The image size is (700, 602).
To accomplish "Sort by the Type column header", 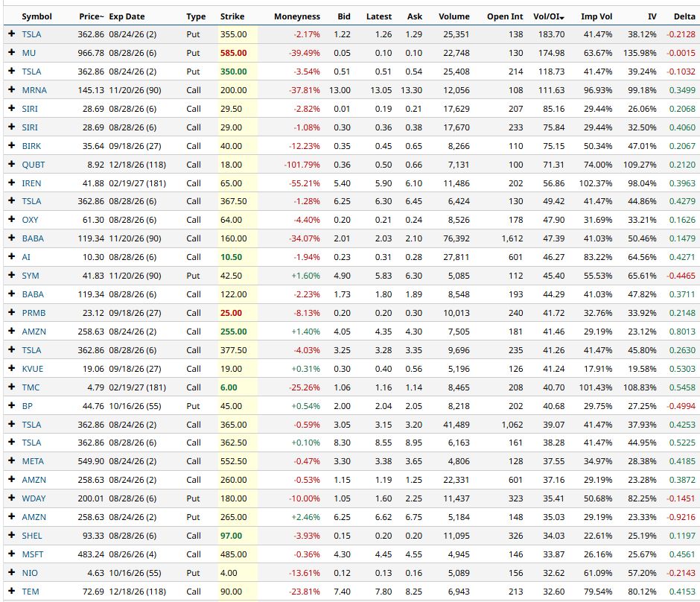I will pyautogui.click(x=196, y=16).
